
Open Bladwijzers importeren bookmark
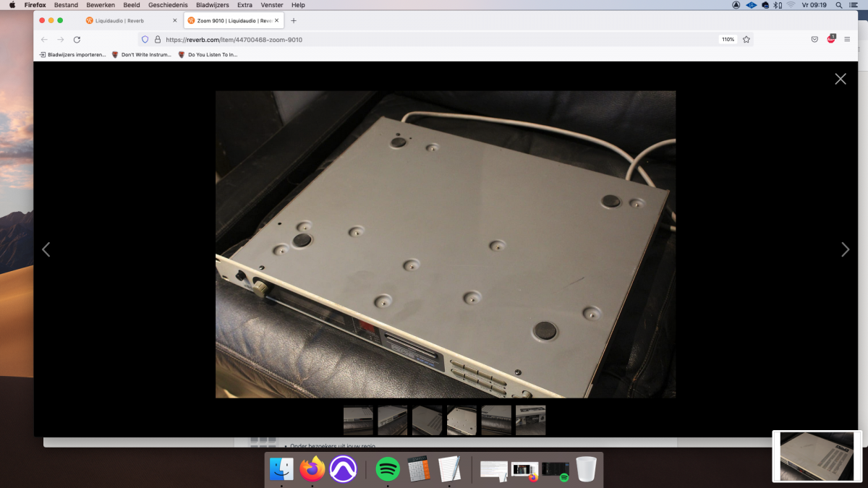(72, 55)
